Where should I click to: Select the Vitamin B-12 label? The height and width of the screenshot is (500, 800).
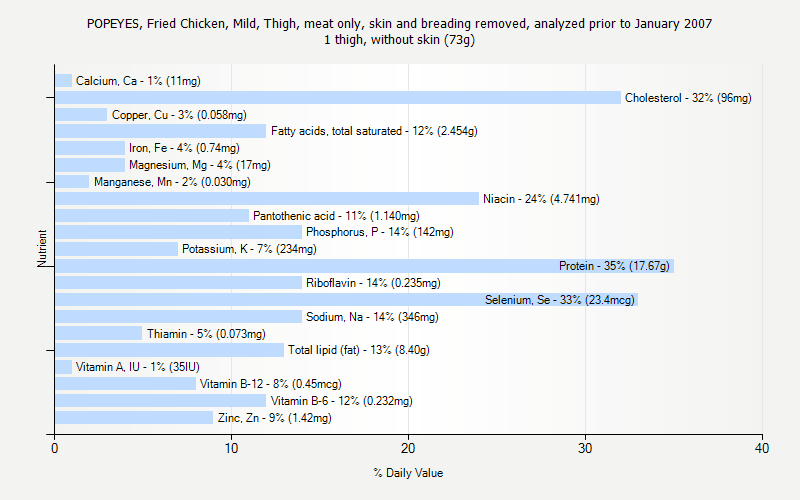coord(270,384)
